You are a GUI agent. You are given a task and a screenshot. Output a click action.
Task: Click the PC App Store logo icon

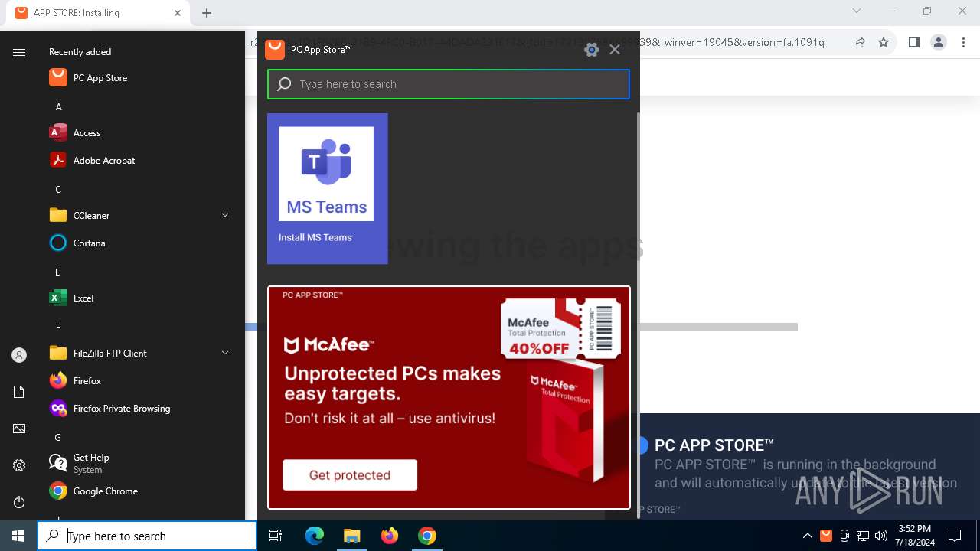pyautogui.click(x=275, y=49)
